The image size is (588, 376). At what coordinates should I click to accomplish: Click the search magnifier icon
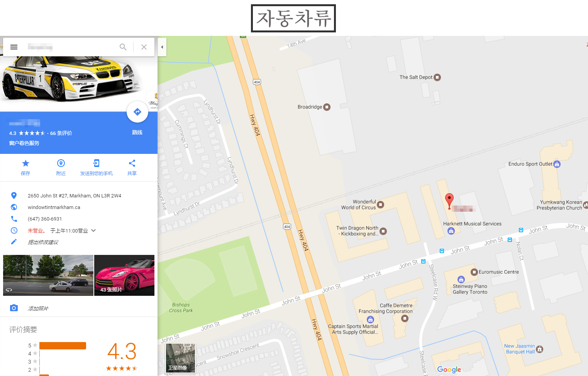point(123,47)
